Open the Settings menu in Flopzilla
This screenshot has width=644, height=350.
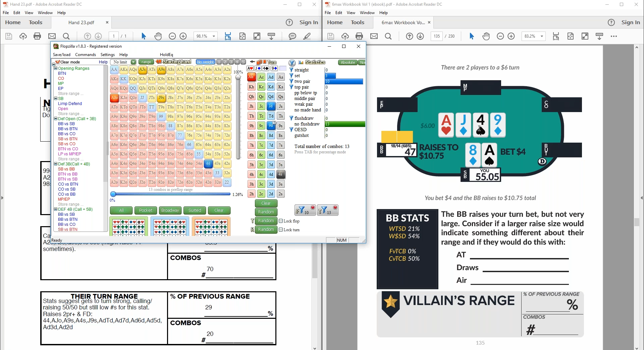coord(108,55)
